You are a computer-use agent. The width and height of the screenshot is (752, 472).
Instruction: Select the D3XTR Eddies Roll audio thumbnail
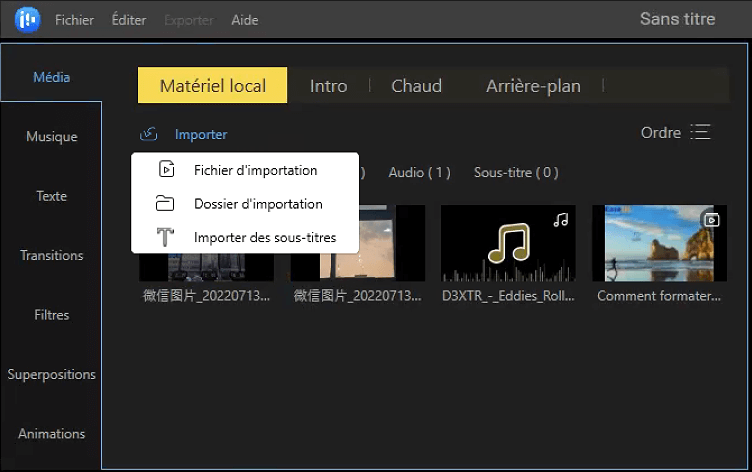pyautogui.click(x=508, y=243)
